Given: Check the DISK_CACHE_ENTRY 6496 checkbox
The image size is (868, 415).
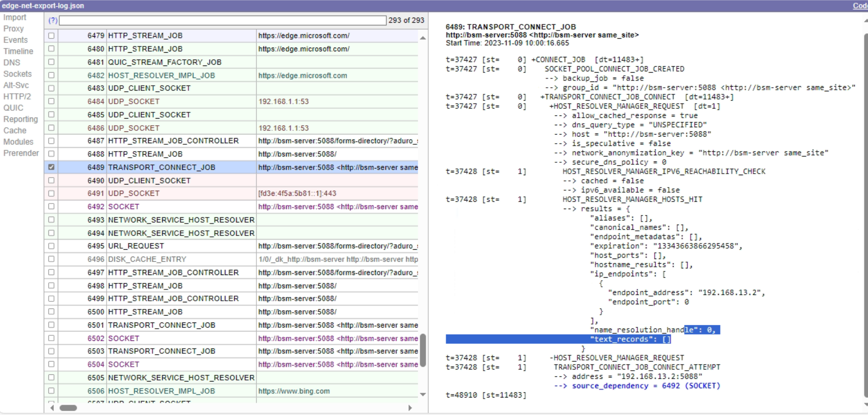Looking at the screenshot, I should [x=51, y=259].
